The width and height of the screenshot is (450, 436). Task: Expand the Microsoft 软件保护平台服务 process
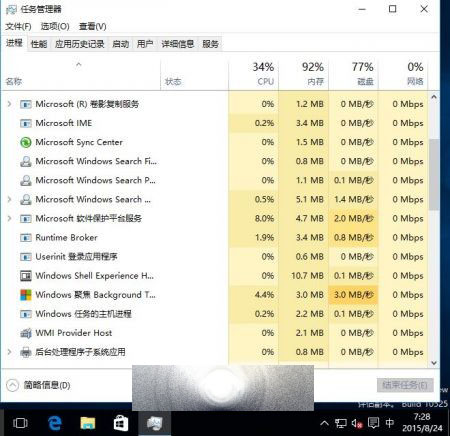click(9, 219)
